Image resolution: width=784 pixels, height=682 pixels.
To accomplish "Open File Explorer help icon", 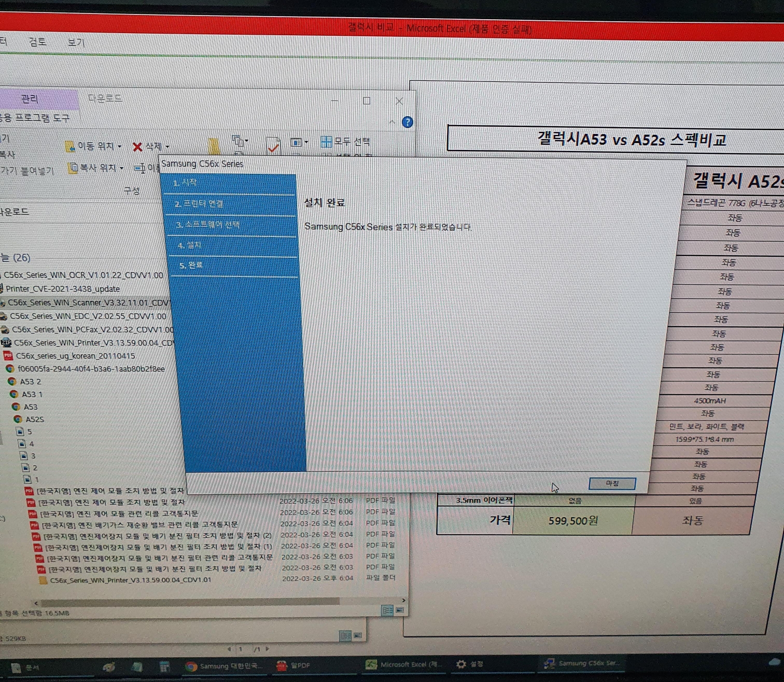I will tap(408, 122).
